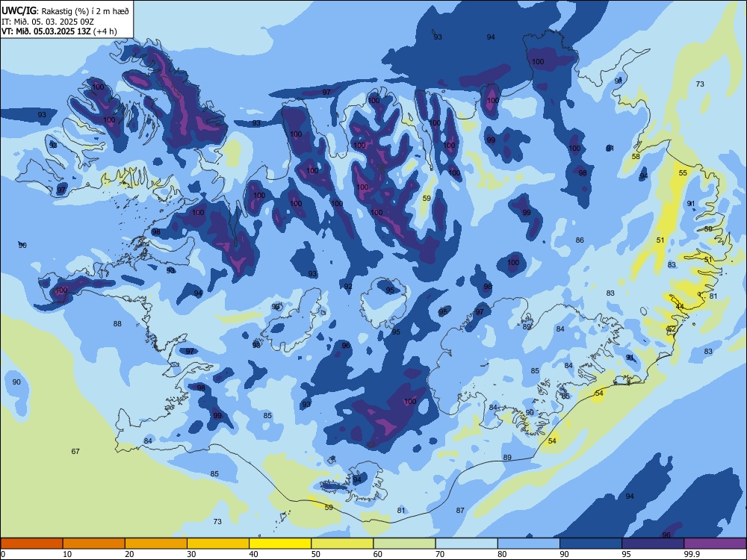Viewport: 747px width, 560px height.
Task: Pick the light green 60–70 legend swatch
Action: point(404,544)
